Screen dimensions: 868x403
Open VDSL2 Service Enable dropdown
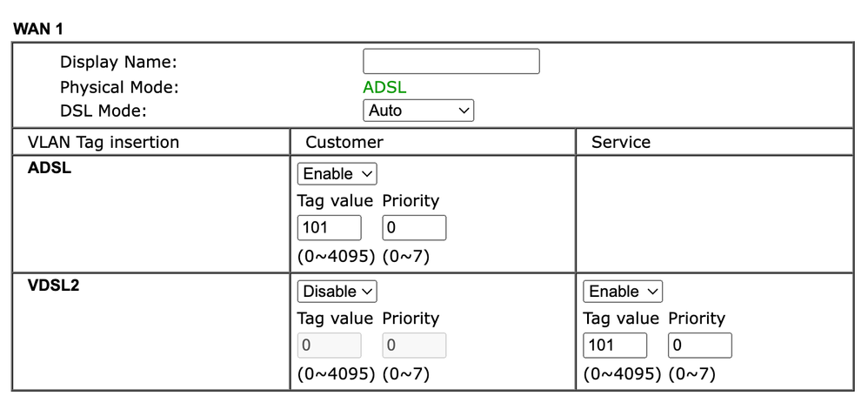623,292
